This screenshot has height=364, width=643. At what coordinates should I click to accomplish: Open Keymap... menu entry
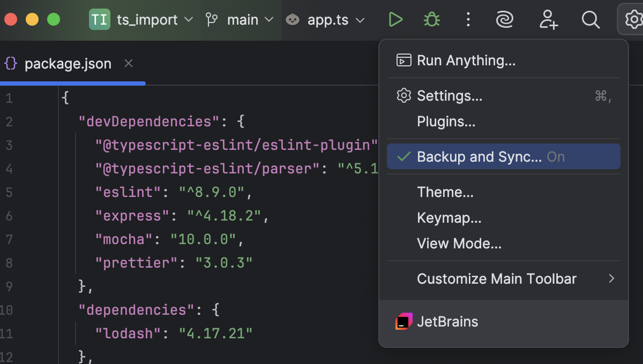504,218
